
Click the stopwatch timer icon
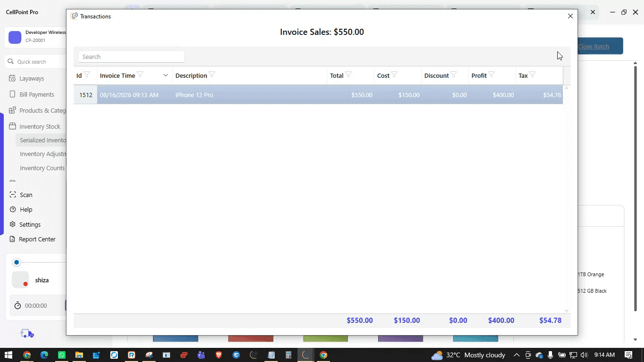[x=17, y=305]
